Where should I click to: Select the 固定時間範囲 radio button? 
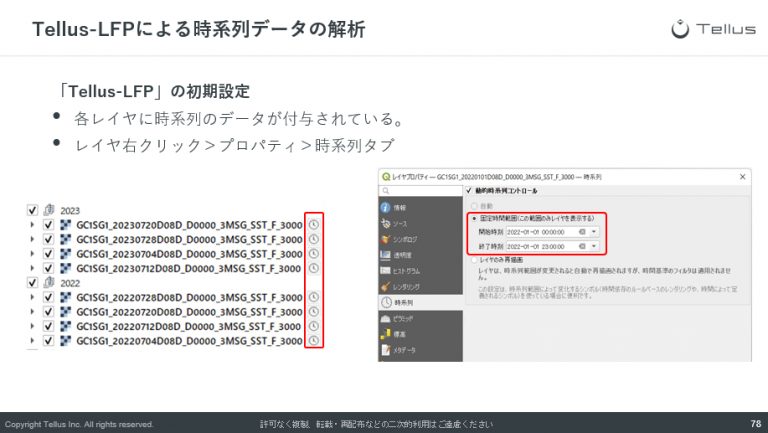[474, 218]
